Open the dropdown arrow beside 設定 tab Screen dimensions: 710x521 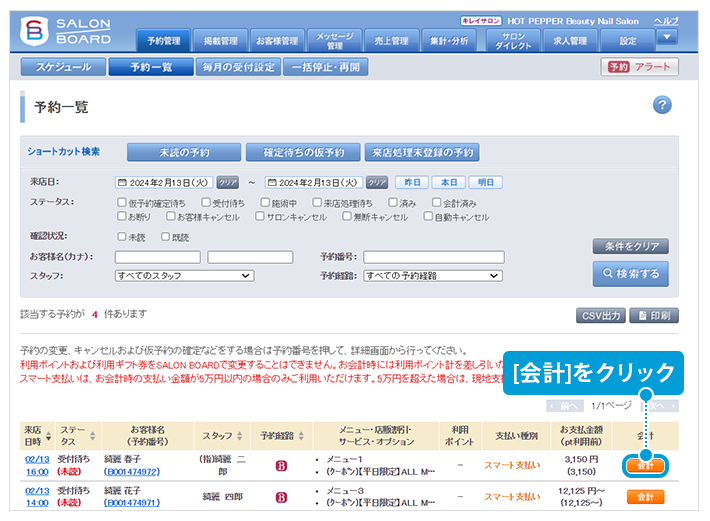pos(668,38)
